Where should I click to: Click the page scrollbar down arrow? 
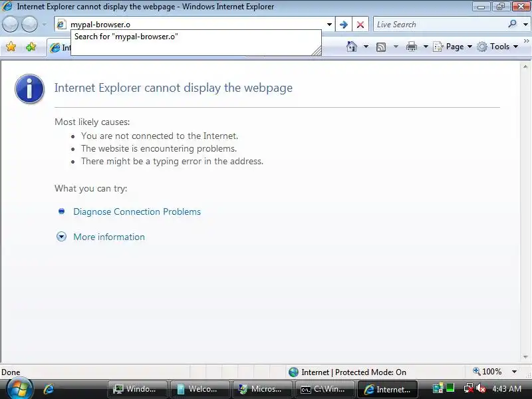coord(525,357)
